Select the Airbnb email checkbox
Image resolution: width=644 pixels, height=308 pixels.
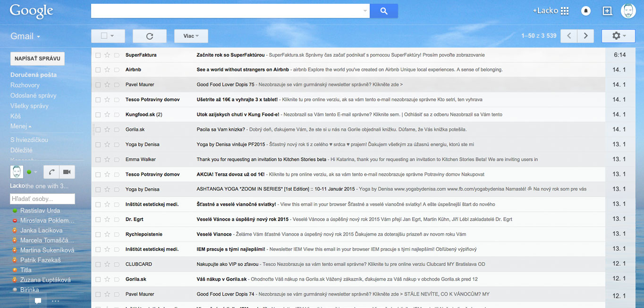tap(98, 70)
